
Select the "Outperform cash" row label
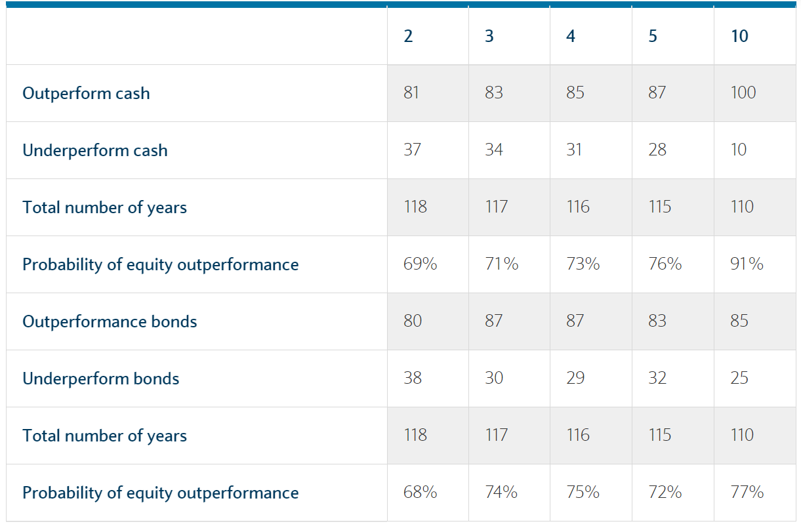pyautogui.click(x=86, y=93)
